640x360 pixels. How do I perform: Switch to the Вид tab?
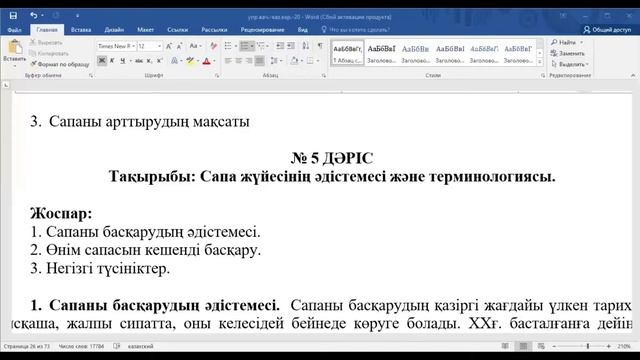[302, 30]
